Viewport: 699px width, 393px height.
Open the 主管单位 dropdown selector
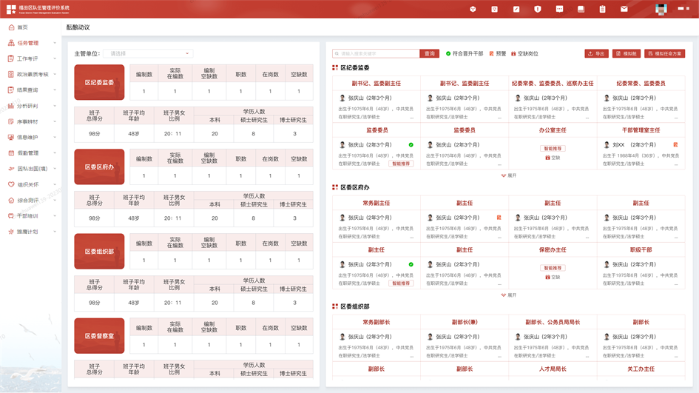[148, 53]
